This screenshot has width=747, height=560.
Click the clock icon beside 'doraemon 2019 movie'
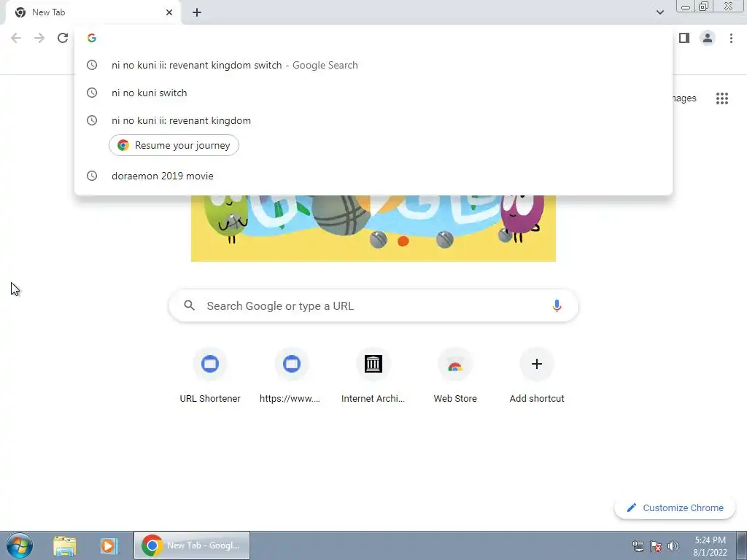click(x=92, y=176)
